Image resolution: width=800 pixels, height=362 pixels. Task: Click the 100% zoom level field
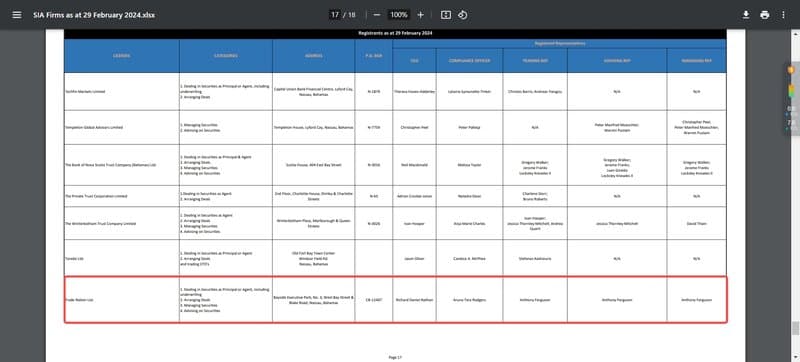tap(399, 15)
